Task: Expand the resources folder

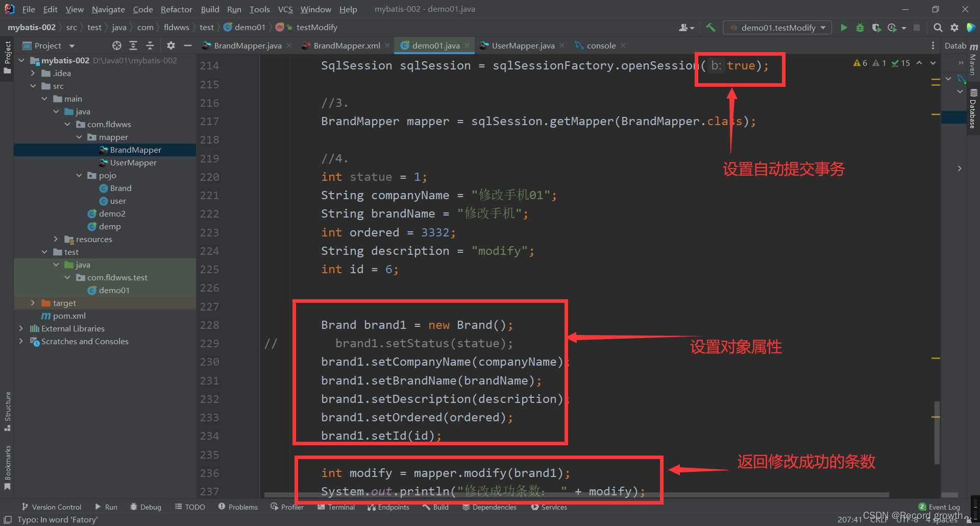Action: coord(56,239)
